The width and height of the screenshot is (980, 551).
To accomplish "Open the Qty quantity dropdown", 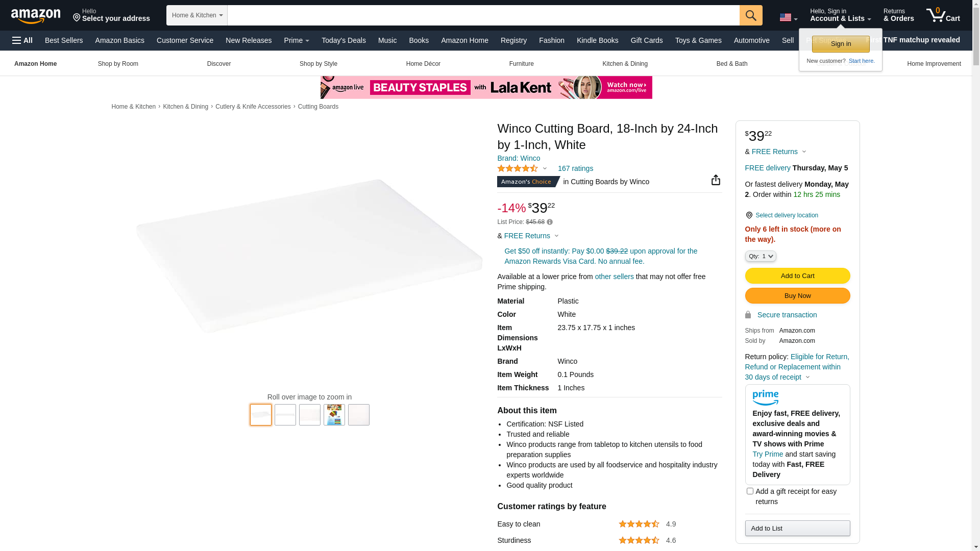I will pyautogui.click(x=760, y=256).
